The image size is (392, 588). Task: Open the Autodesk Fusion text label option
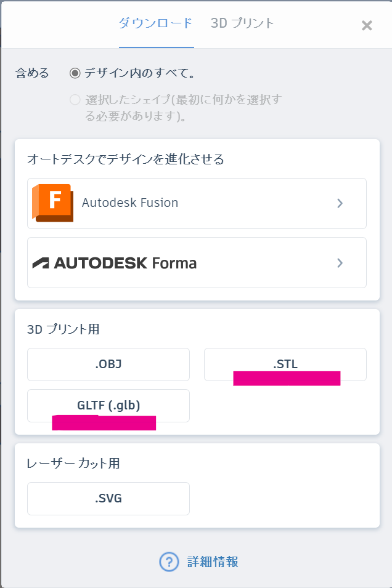(130, 203)
